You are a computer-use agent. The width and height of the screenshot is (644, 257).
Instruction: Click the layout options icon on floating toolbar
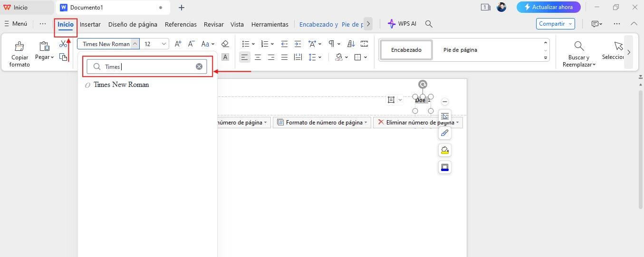445,116
